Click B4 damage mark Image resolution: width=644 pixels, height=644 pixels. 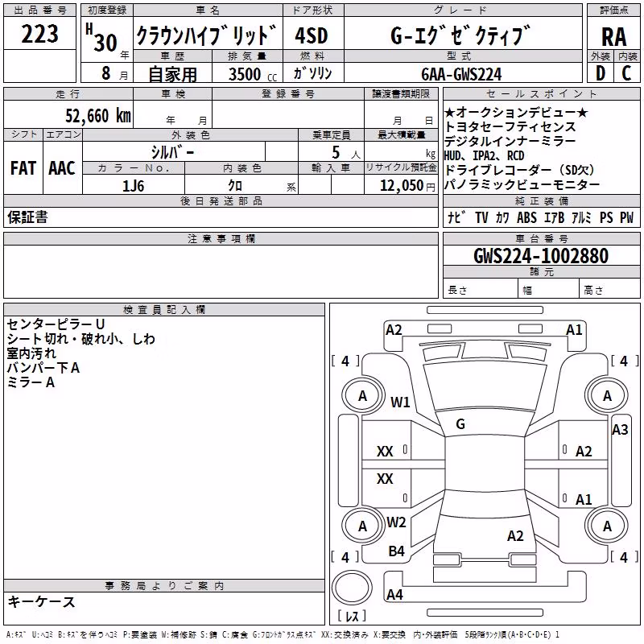396,551
